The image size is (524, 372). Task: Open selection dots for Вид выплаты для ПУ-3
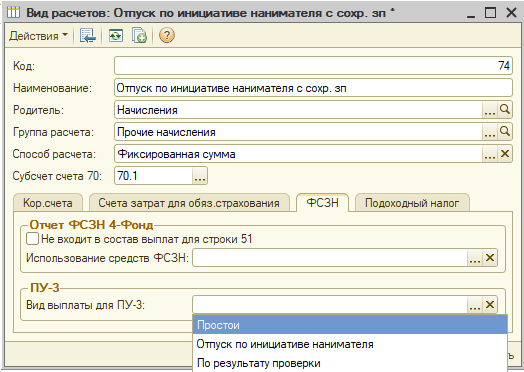475,304
